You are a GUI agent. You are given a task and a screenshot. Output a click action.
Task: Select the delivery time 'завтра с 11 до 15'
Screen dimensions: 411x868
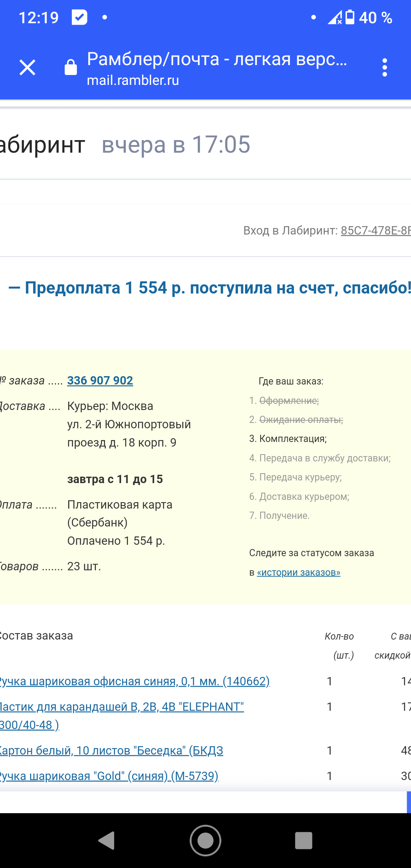(115, 479)
